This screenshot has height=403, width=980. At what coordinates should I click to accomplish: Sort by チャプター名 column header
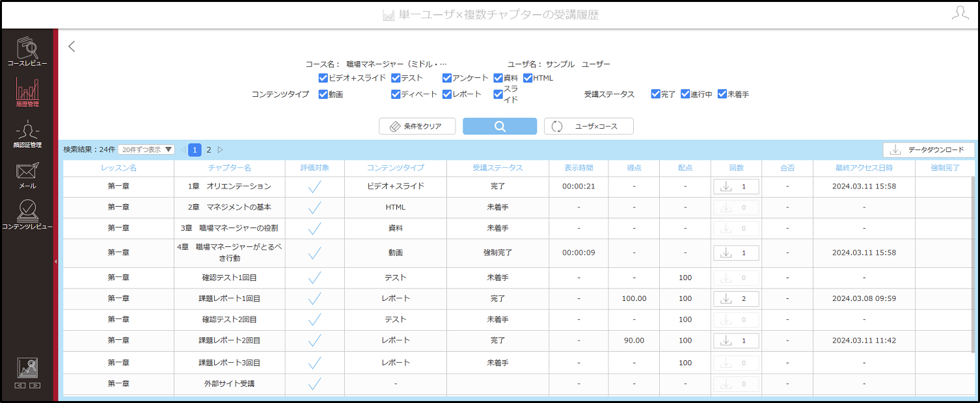(230, 168)
